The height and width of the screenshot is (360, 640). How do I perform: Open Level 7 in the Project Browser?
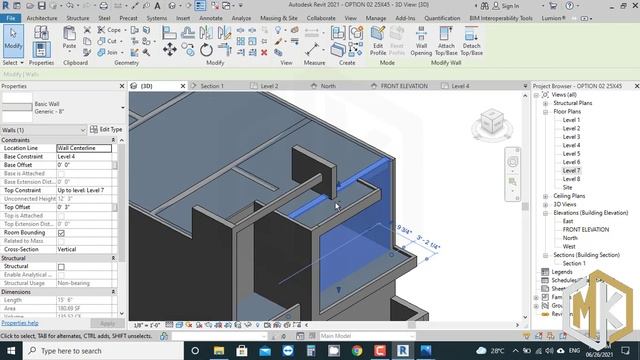(x=571, y=171)
